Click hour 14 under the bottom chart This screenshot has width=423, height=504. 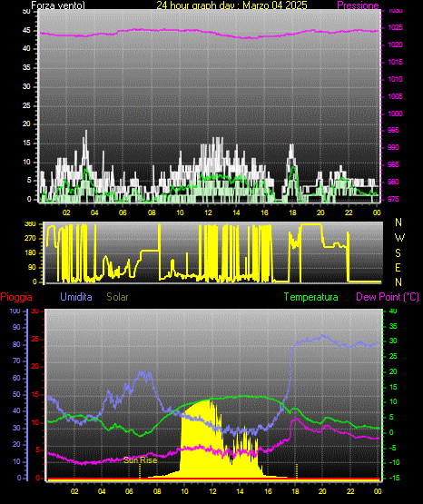[240, 491]
